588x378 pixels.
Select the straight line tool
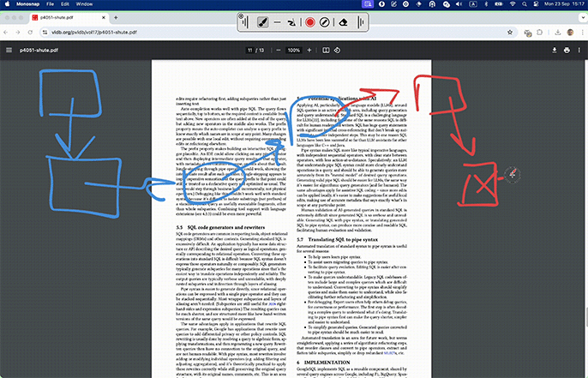tap(277, 21)
